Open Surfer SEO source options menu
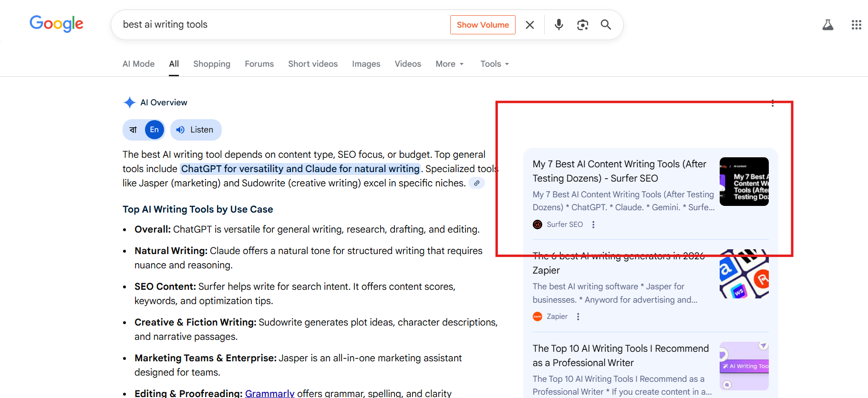 [593, 225]
